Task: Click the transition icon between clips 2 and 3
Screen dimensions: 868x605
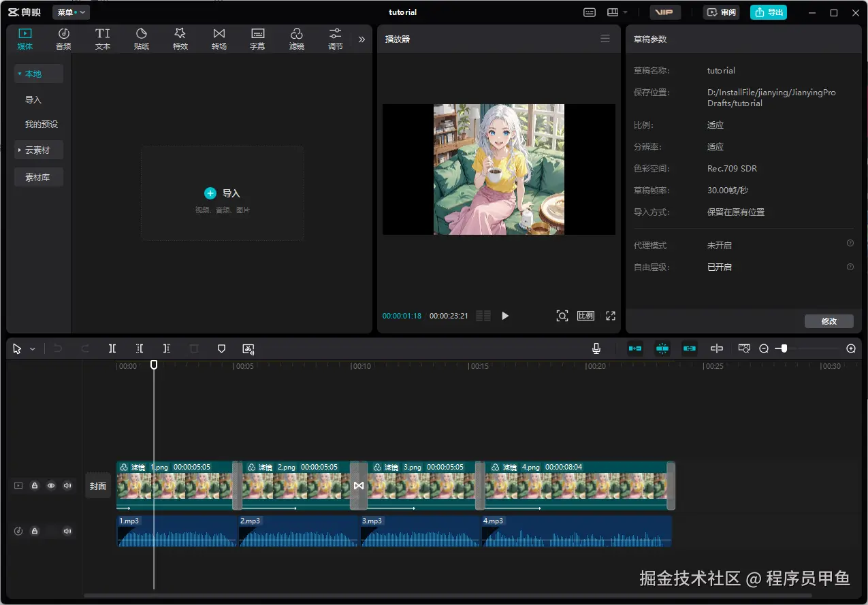Action: point(359,485)
